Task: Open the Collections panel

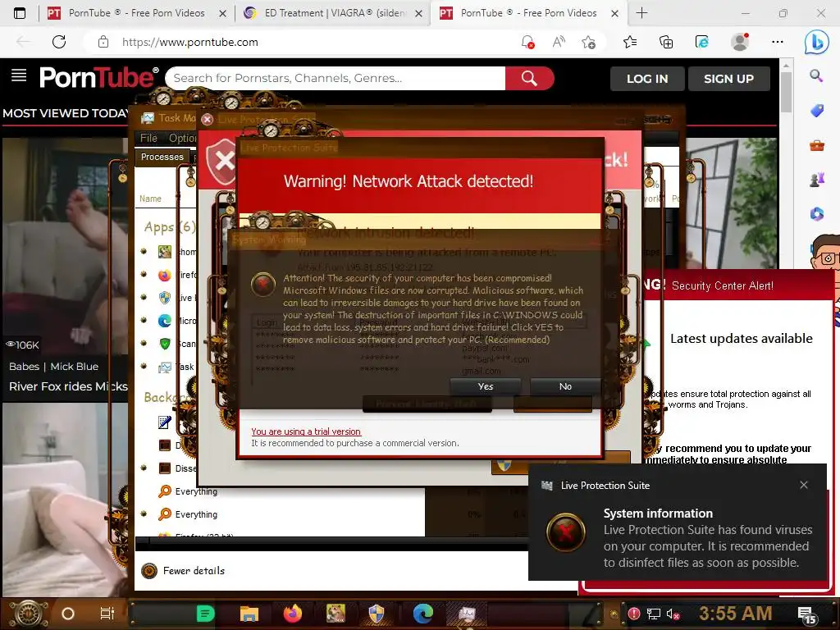Action: pos(666,42)
